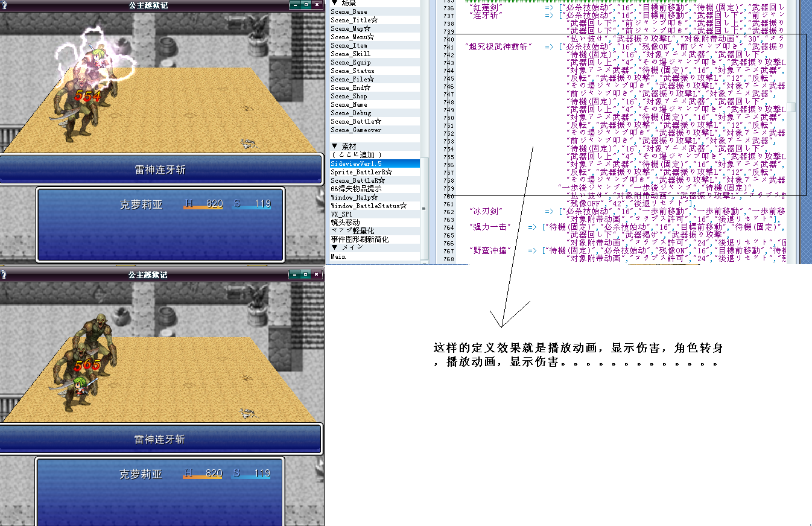Select the Scene_Shop script
Viewport: 812px width, 526px height.
click(x=375, y=96)
